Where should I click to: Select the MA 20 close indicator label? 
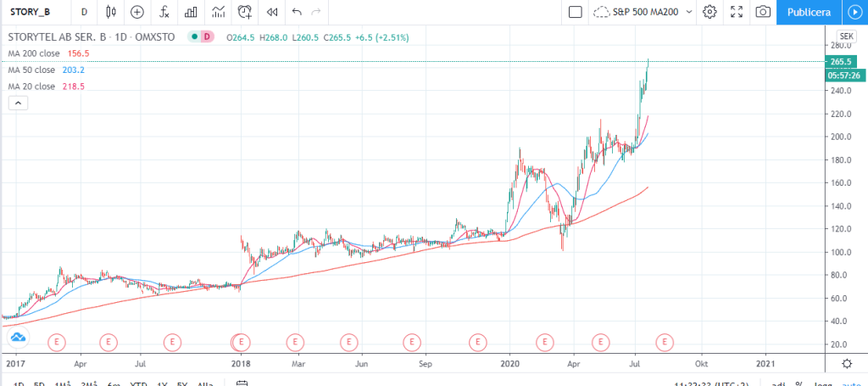(34, 87)
